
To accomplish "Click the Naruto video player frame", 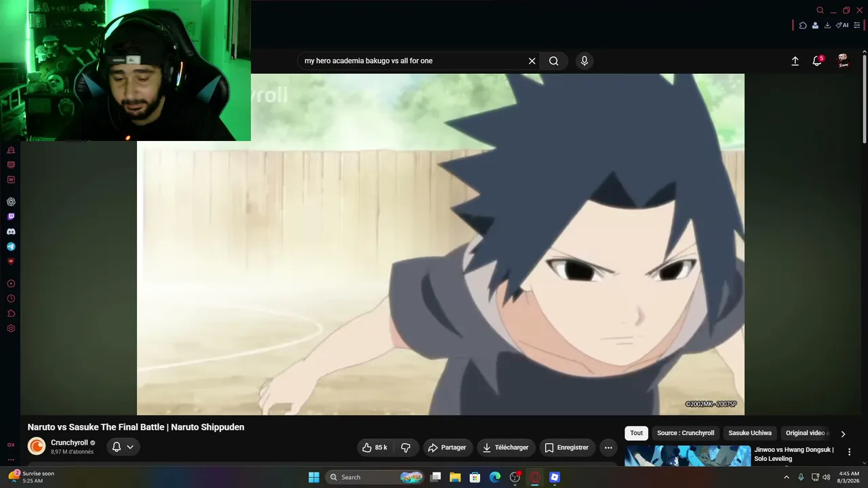I will [x=441, y=244].
